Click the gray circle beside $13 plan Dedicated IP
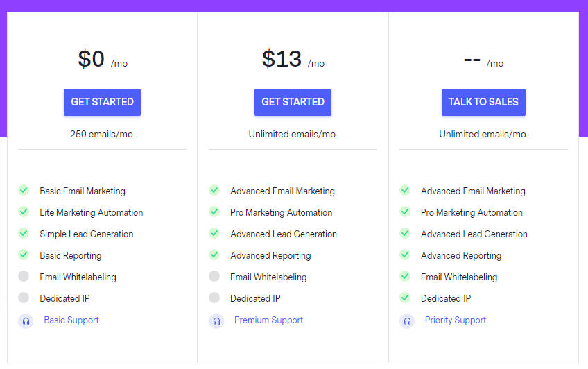This screenshot has width=588, height=369. [x=214, y=298]
